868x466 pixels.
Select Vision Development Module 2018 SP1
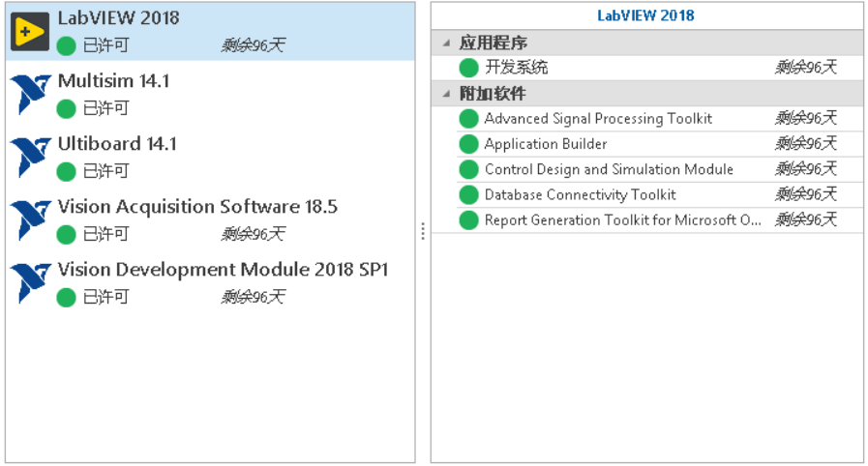(210, 283)
